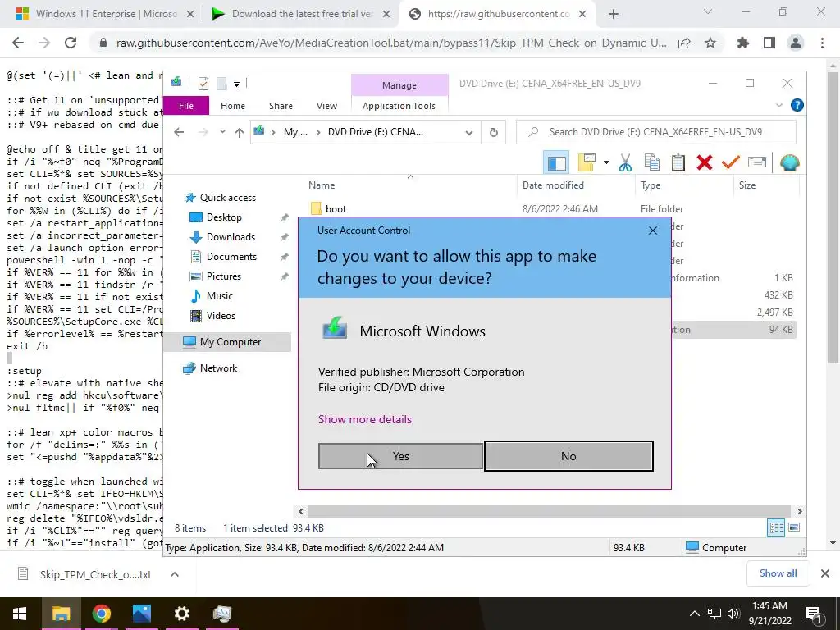
Task: Open Chrome Extensions puzzle icon
Action: coord(742,43)
